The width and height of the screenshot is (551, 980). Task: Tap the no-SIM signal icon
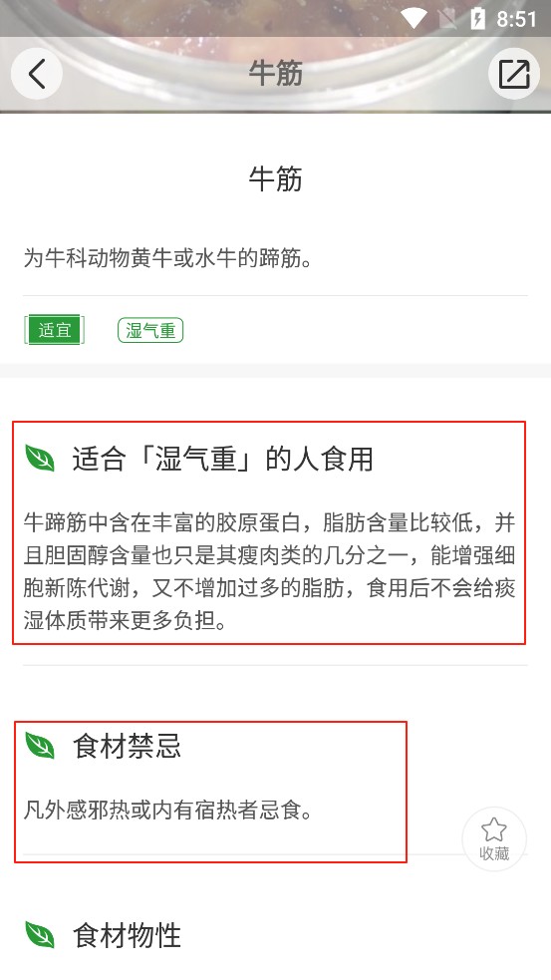click(x=447, y=19)
